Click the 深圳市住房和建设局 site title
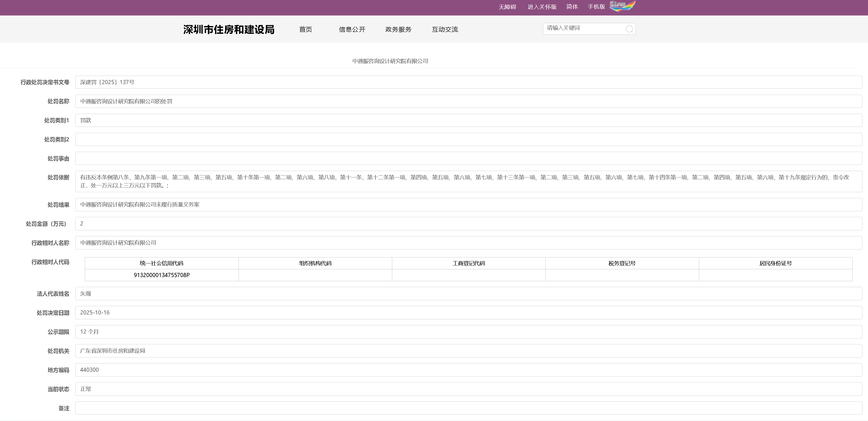868x421 pixels. [x=229, y=29]
